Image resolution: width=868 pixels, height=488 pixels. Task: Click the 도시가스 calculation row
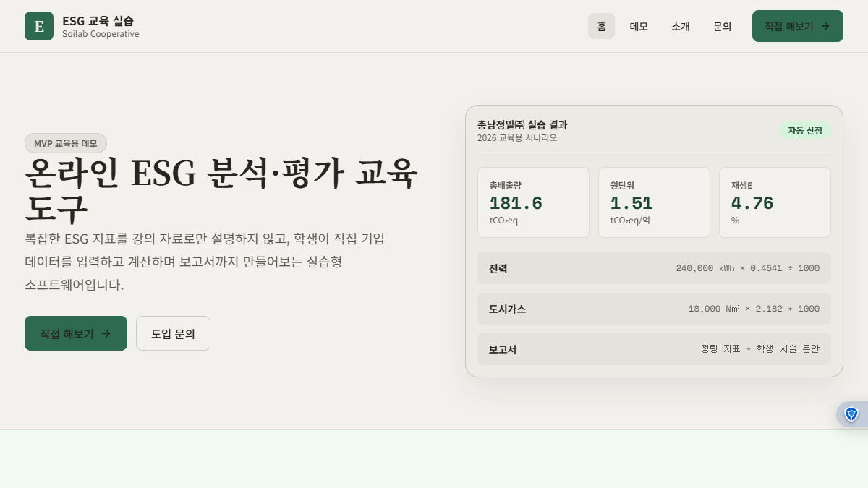(654, 309)
